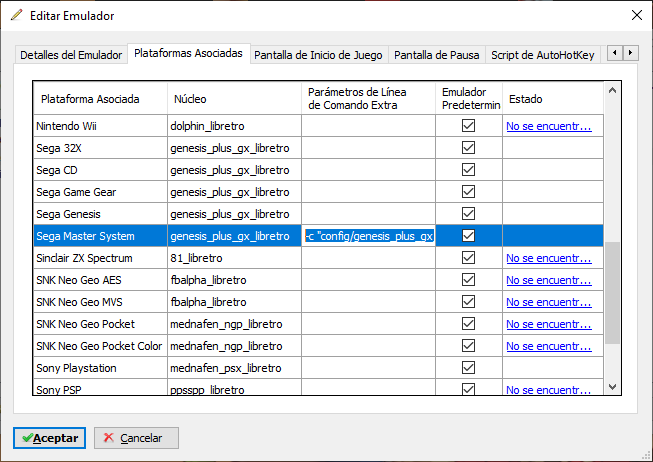Toggle default emulator for Sony PSP

click(469, 389)
